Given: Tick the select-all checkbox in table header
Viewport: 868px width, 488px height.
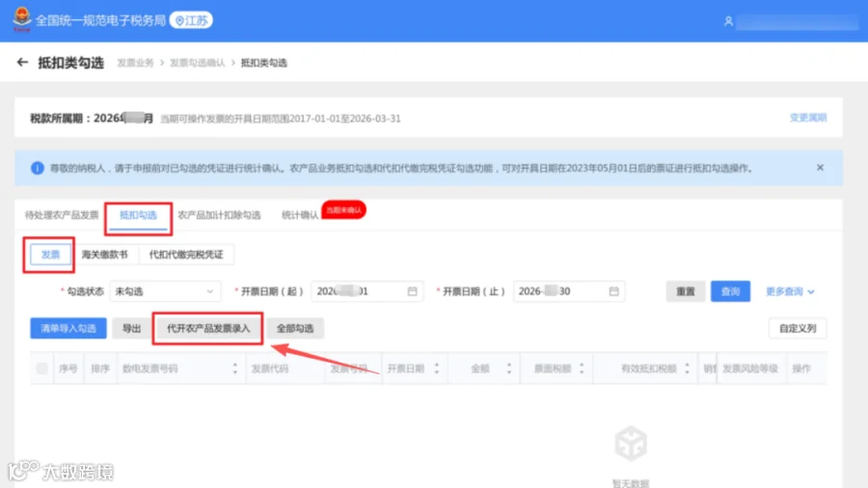Looking at the screenshot, I should pos(42,368).
